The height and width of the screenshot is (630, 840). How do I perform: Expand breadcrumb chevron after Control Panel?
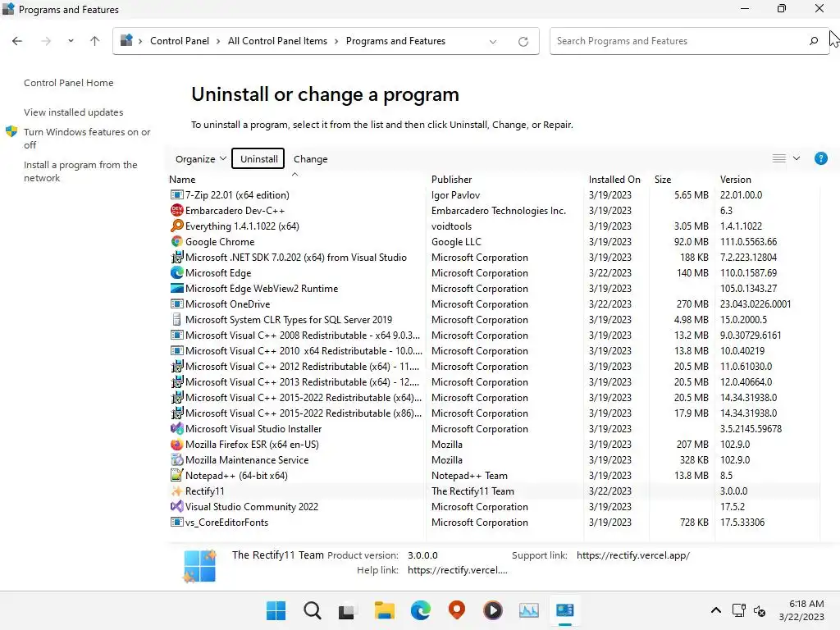tap(218, 41)
